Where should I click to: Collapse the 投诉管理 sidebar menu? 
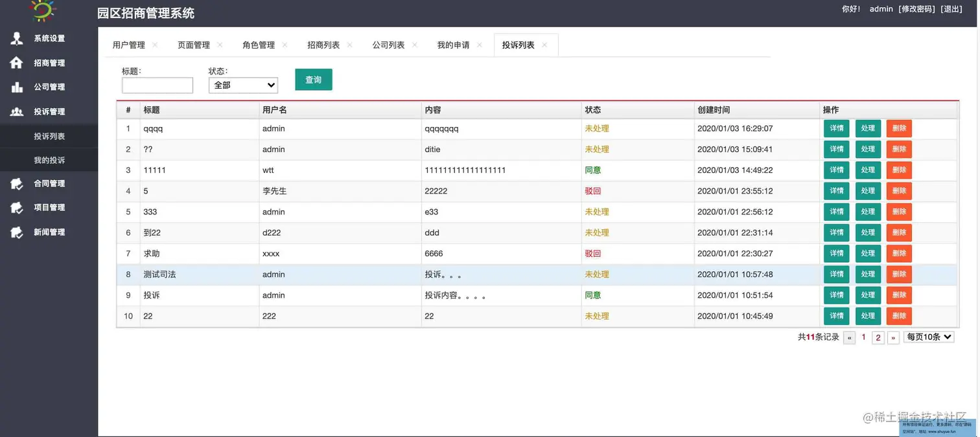coord(49,111)
